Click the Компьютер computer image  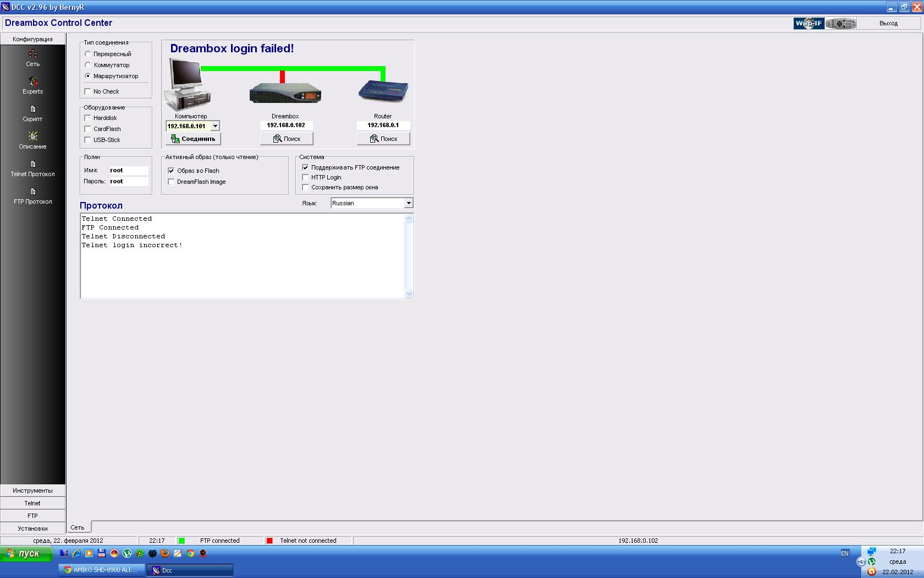187,85
